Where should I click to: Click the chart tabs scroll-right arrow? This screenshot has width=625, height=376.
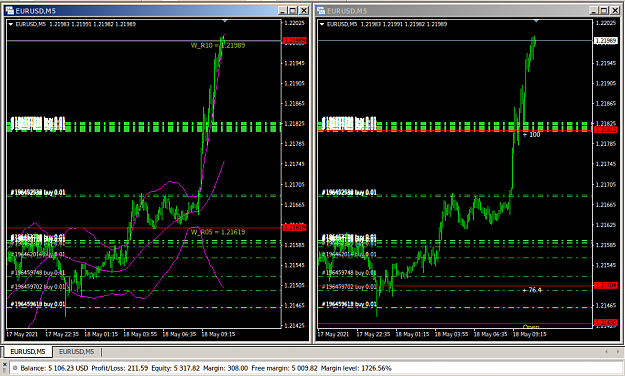tap(617, 352)
